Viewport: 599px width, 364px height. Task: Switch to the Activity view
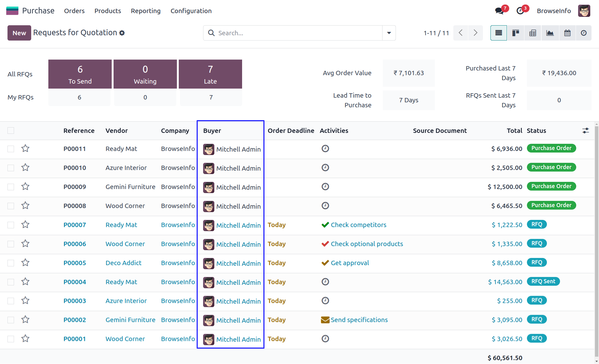(583, 33)
